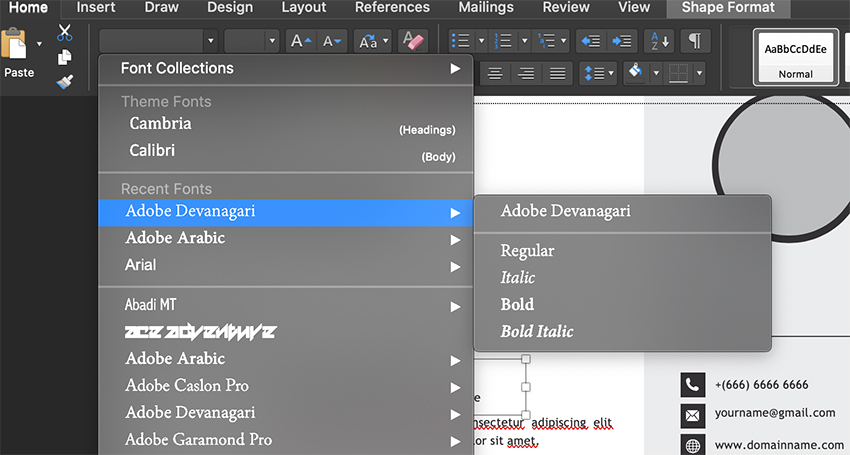Image resolution: width=850 pixels, height=455 pixels.
Task: Open the Bullets dropdown arrow
Action: click(x=481, y=41)
